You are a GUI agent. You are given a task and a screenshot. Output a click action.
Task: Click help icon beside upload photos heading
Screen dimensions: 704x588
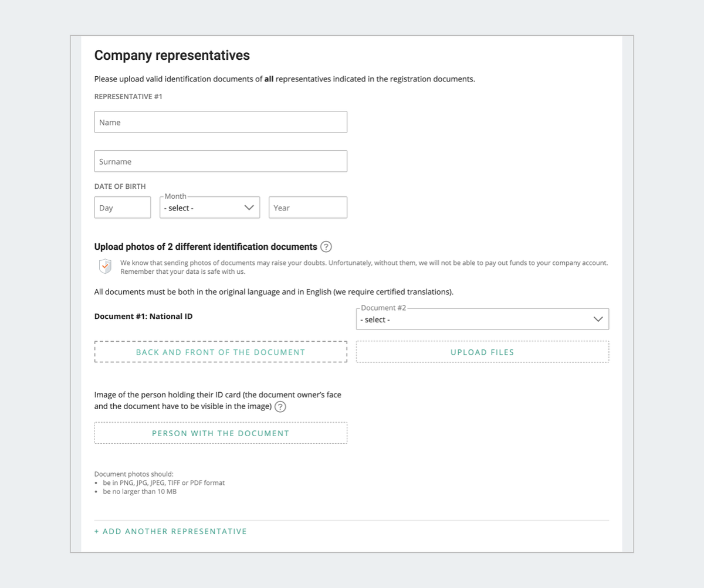point(326,247)
